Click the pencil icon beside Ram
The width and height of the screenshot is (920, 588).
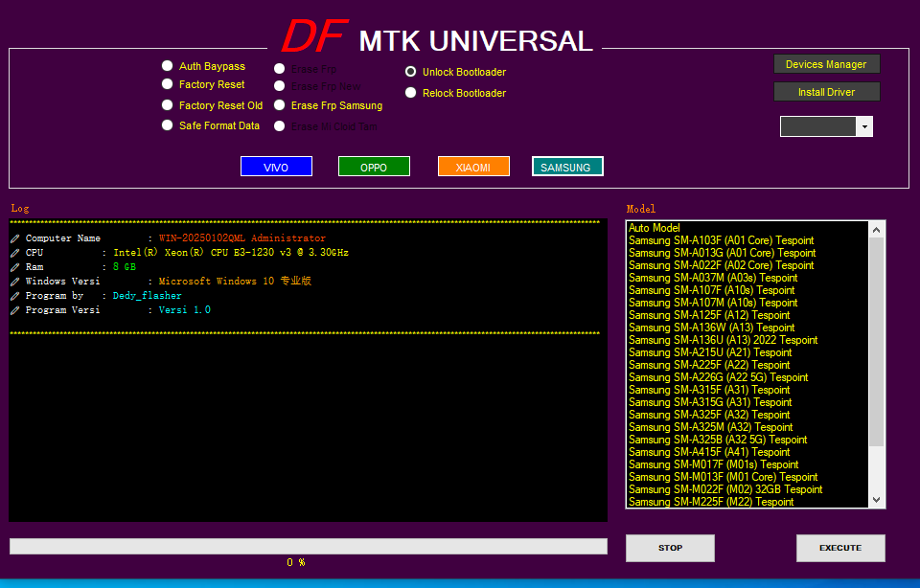click(15, 267)
